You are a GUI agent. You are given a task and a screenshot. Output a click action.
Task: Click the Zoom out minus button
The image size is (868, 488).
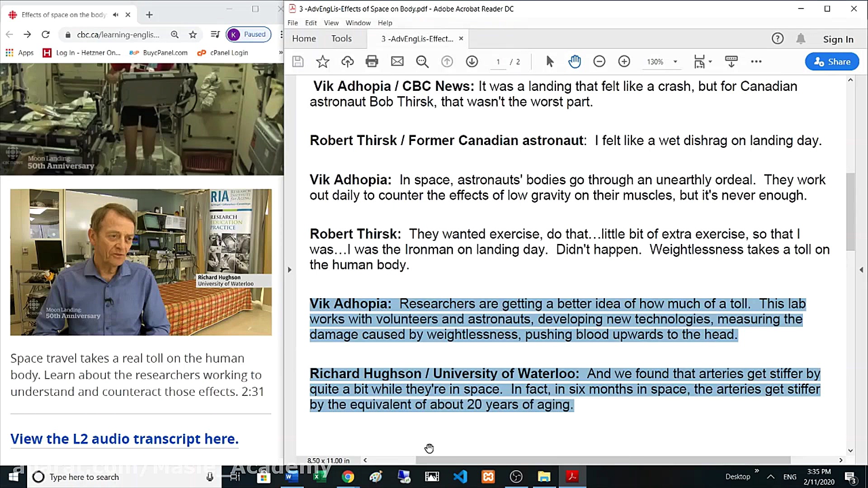pos(599,61)
